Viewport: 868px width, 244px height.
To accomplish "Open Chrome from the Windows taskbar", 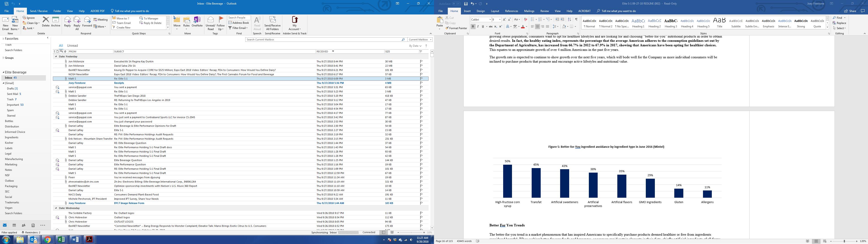I will pos(47,239).
